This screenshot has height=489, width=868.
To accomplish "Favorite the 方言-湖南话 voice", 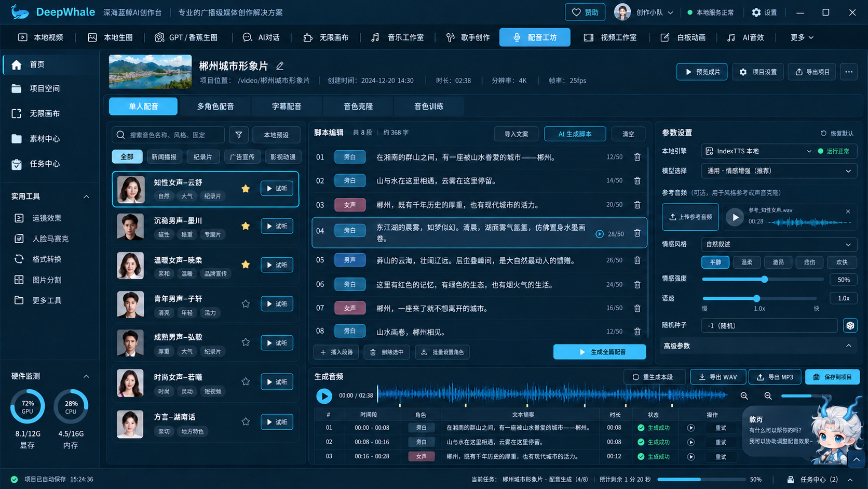I will point(246,422).
